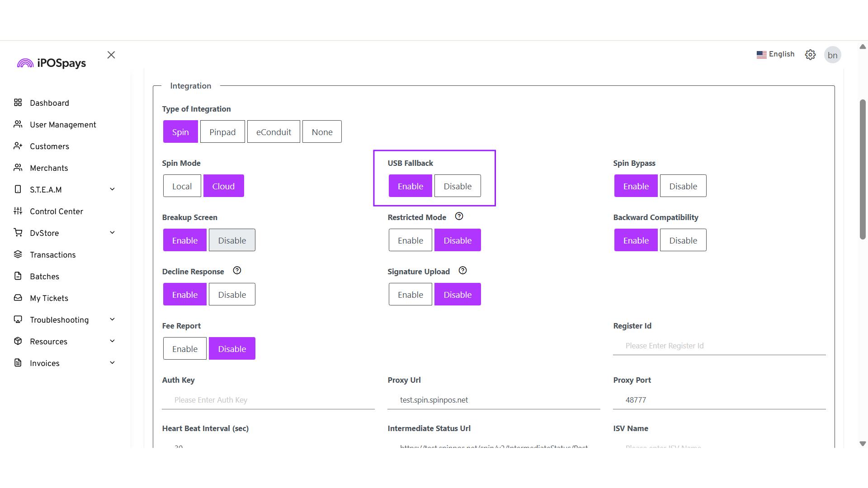Click the bn user avatar
The height and width of the screenshot is (488, 868).
point(832,55)
